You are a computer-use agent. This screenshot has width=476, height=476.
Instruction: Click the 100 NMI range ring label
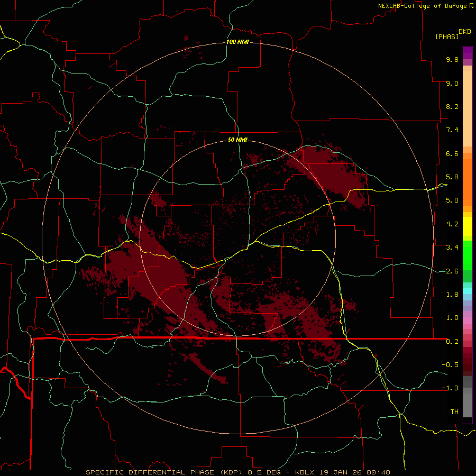tap(237, 42)
